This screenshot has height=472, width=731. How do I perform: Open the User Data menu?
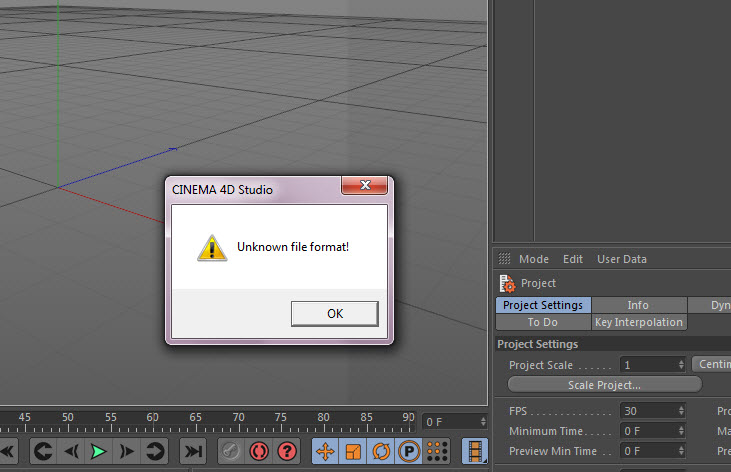pos(622,259)
